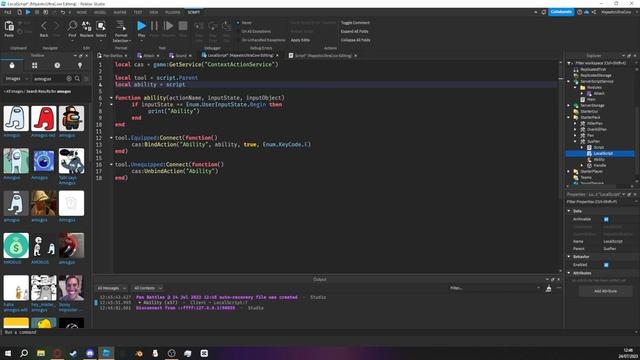The image size is (640, 360).
Task: Click the Expand All Folds action
Action: (354, 31)
